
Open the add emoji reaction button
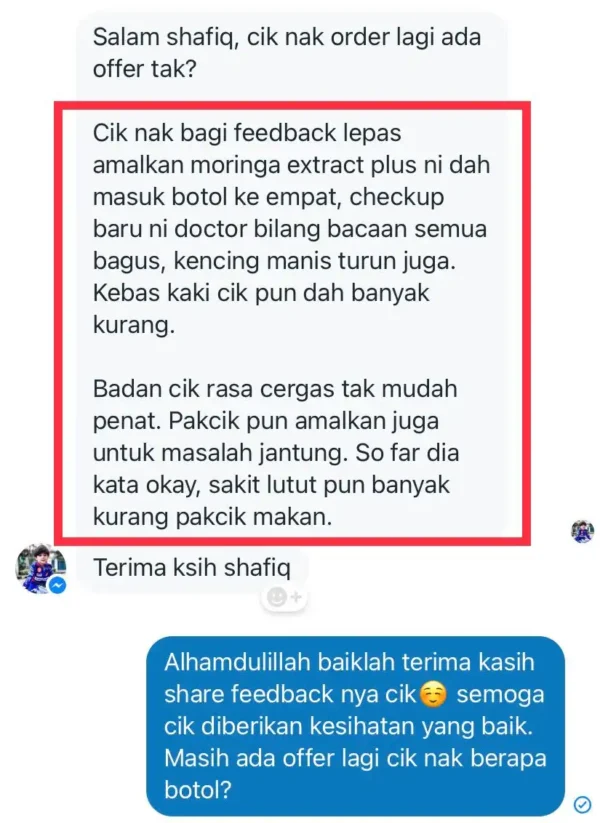(x=284, y=597)
